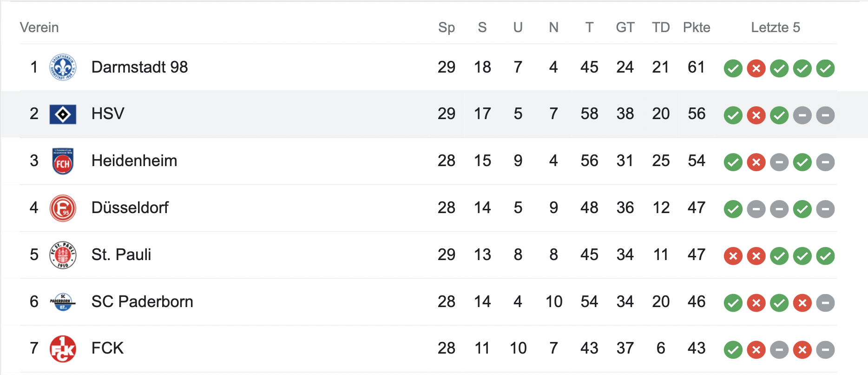Viewport: 868px width, 375px height.
Task: Click the HSV diamond logo
Action: pos(63,114)
